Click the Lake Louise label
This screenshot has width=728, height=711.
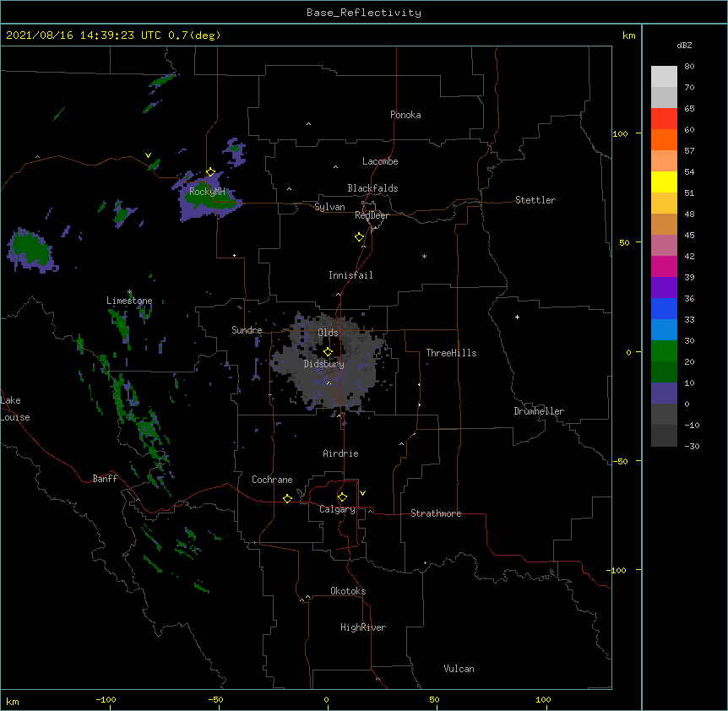point(15,409)
